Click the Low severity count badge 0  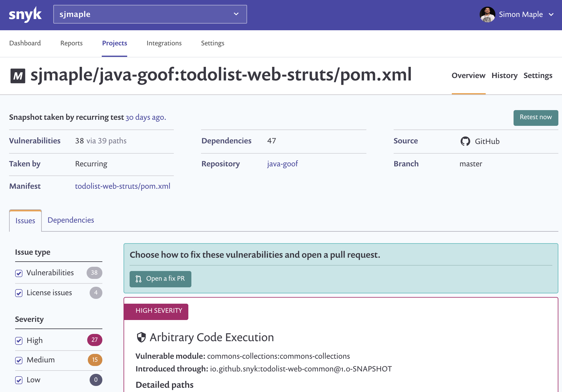click(96, 380)
